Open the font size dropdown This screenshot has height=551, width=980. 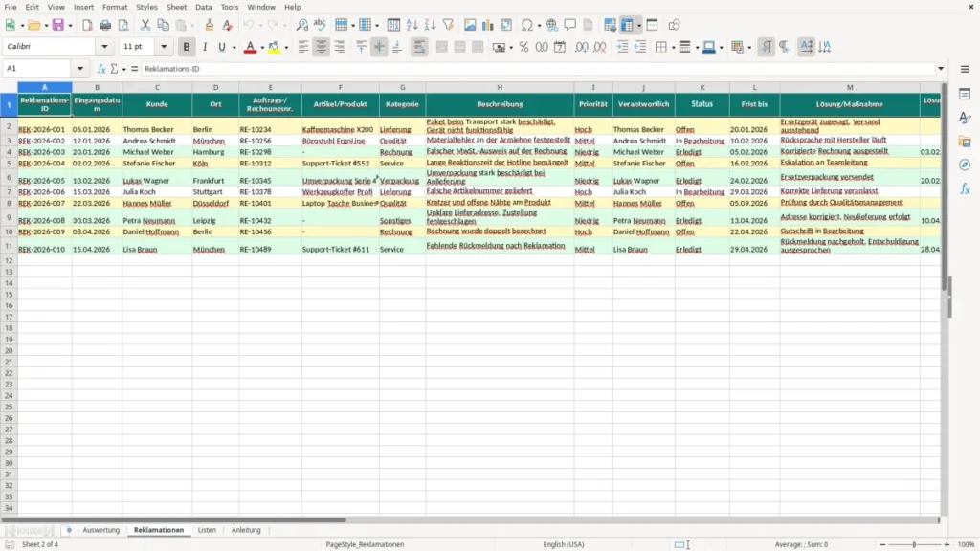(x=164, y=46)
